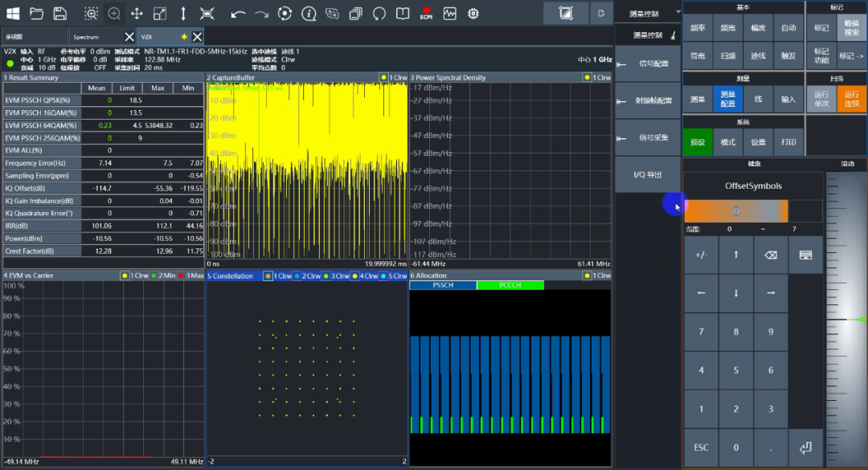The width and height of the screenshot is (868, 470).
Task: Open the help book icon
Action: pos(403,14)
